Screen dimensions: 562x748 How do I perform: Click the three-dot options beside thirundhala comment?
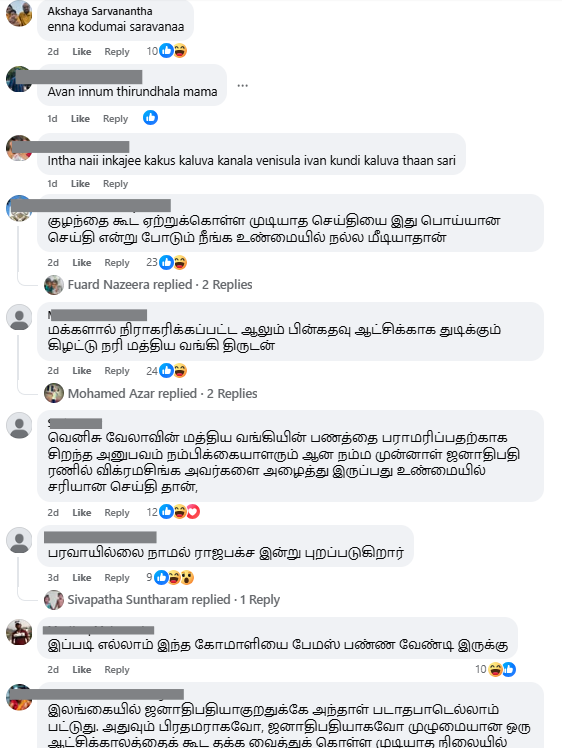(242, 85)
